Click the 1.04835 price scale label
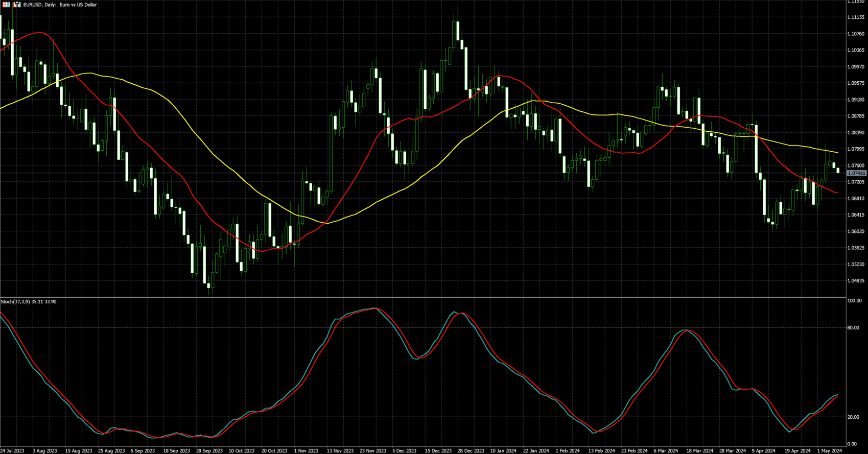The width and height of the screenshot is (868, 454). tap(856, 281)
